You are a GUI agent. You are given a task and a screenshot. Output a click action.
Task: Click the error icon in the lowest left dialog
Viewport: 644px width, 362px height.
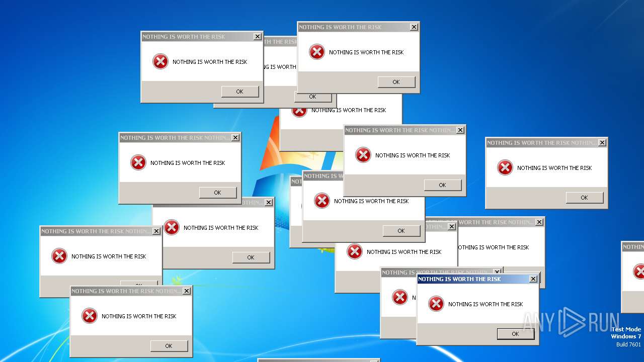pyautogui.click(x=90, y=316)
